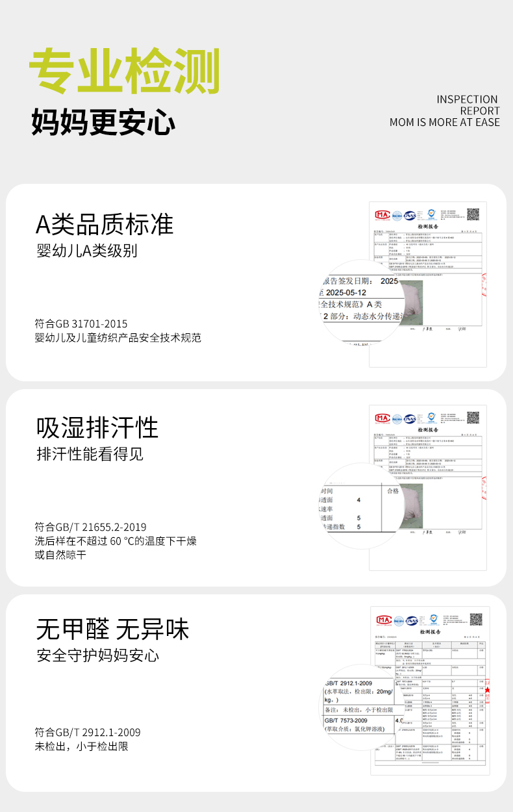Open the 无甲醛 无异味 test report thumbnail
This screenshot has height=812, width=513.
tap(430, 691)
